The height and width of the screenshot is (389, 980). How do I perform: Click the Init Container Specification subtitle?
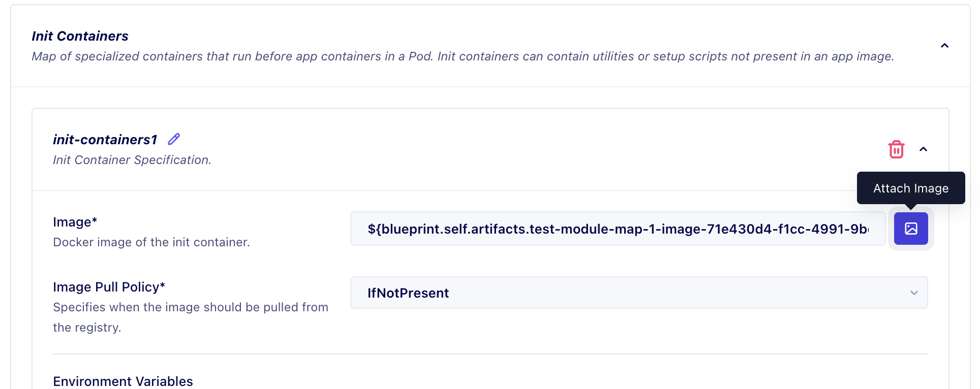[132, 160]
